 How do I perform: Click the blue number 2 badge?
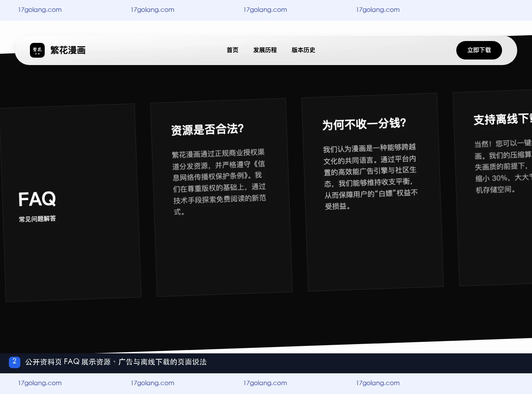point(14,362)
